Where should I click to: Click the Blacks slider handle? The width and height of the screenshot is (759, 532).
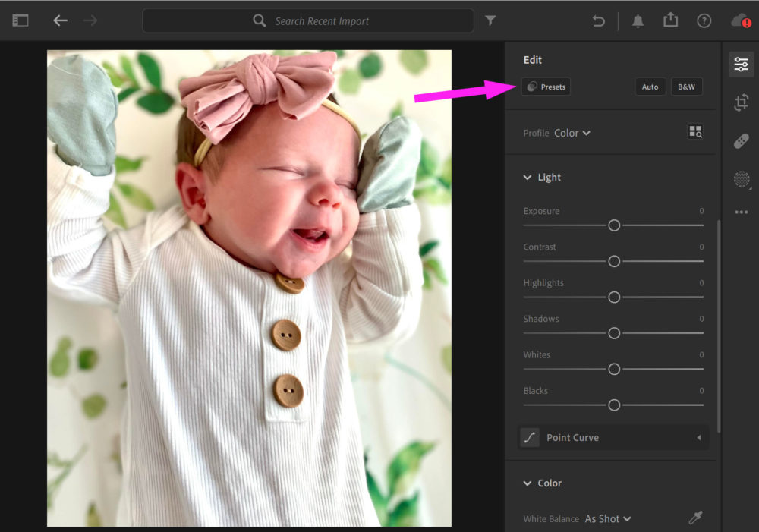click(614, 405)
